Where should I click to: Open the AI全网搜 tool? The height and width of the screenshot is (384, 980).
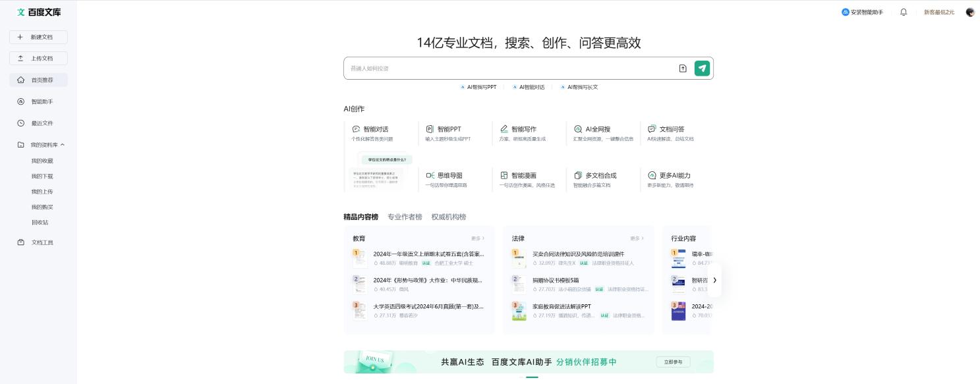point(602,133)
